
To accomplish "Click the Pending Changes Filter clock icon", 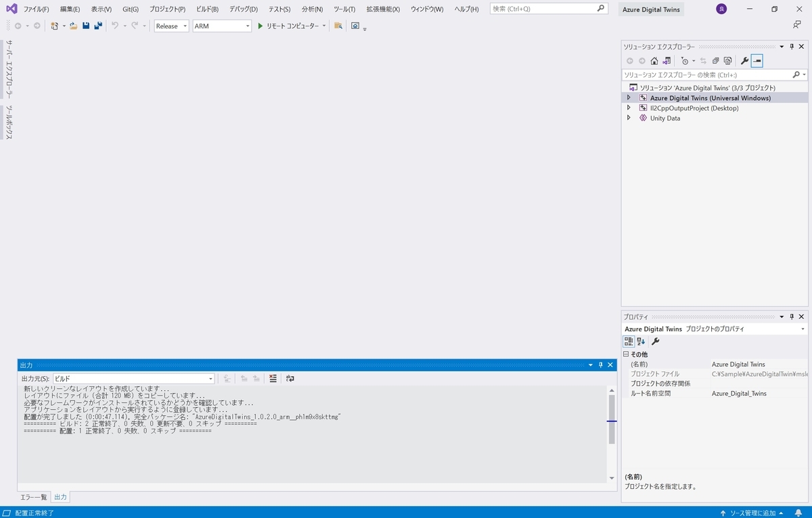I will [685, 61].
